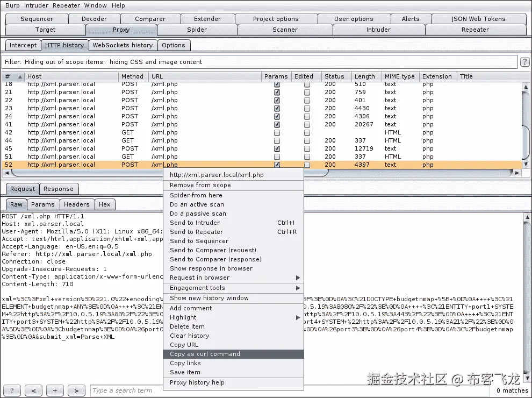Open the Window menu in the menu bar
Screen dimensions: 532x398
[95, 5]
